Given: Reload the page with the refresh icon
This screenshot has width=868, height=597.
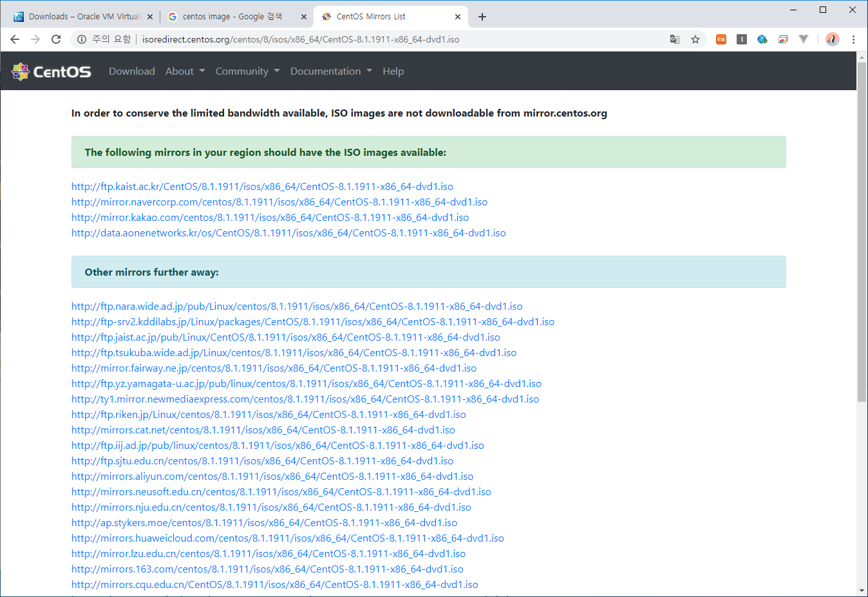Looking at the screenshot, I should click(56, 39).
